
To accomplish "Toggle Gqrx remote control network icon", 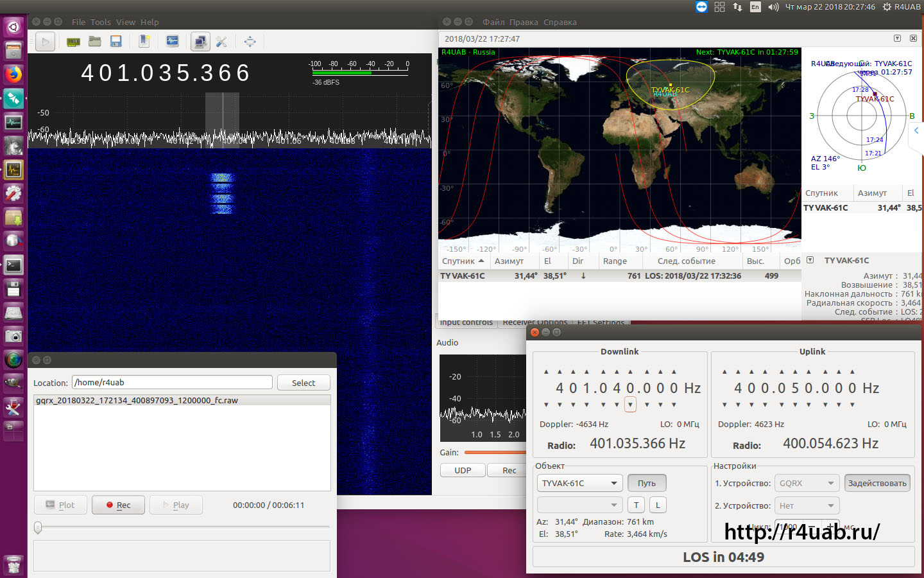I will (x=200, y=42).
